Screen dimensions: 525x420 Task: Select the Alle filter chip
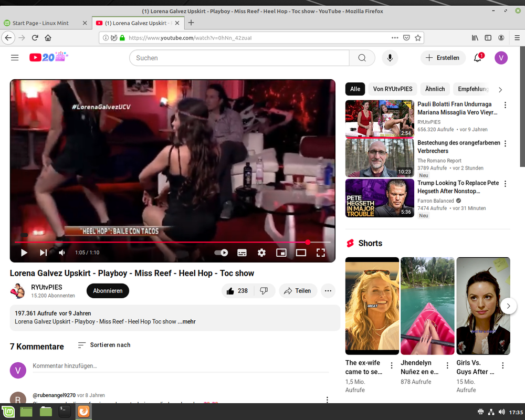[355, 89]
